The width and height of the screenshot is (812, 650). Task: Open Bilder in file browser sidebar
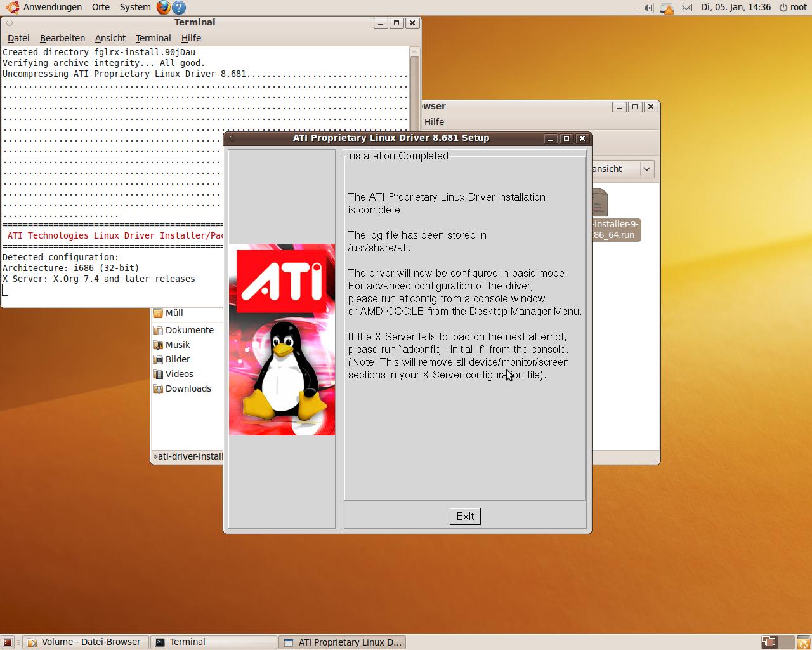pos(171,359)
